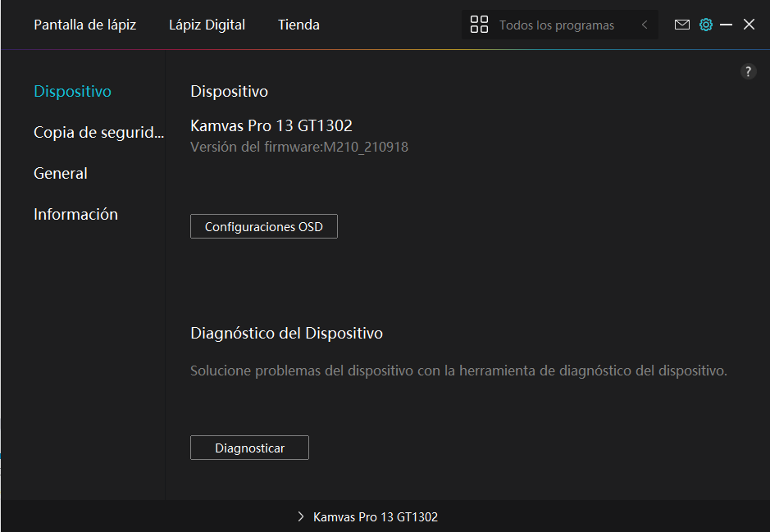The height and width of the screenshot is (532, 770).
Task: Open the mail envelope icon
Action: point(681,25)
